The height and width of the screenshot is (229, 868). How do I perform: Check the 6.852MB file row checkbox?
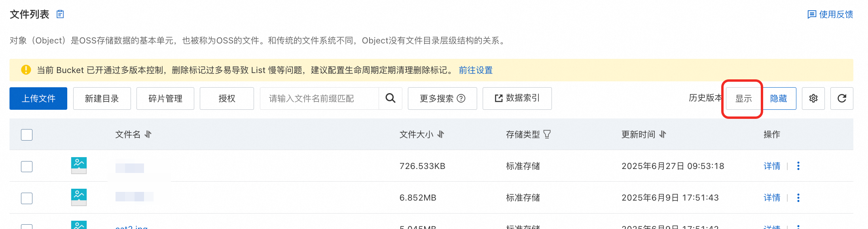coord(27,198)
